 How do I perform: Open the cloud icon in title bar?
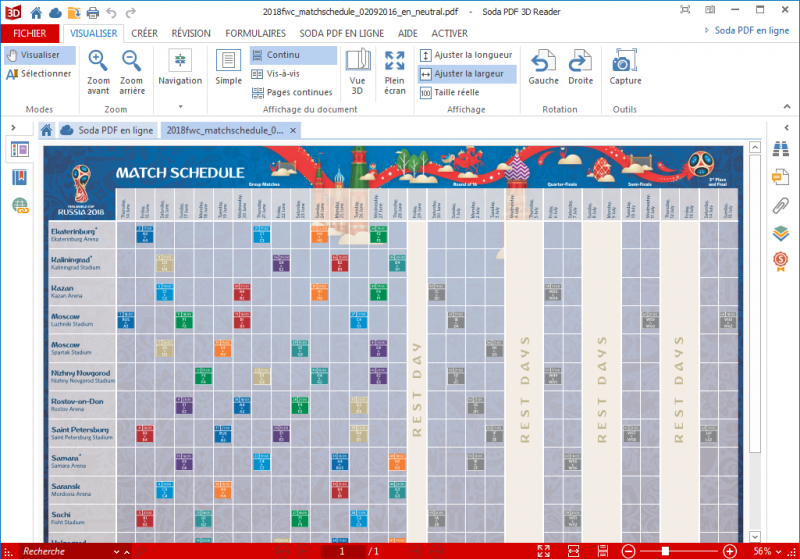pyautogui.click(x=55, y=12)
